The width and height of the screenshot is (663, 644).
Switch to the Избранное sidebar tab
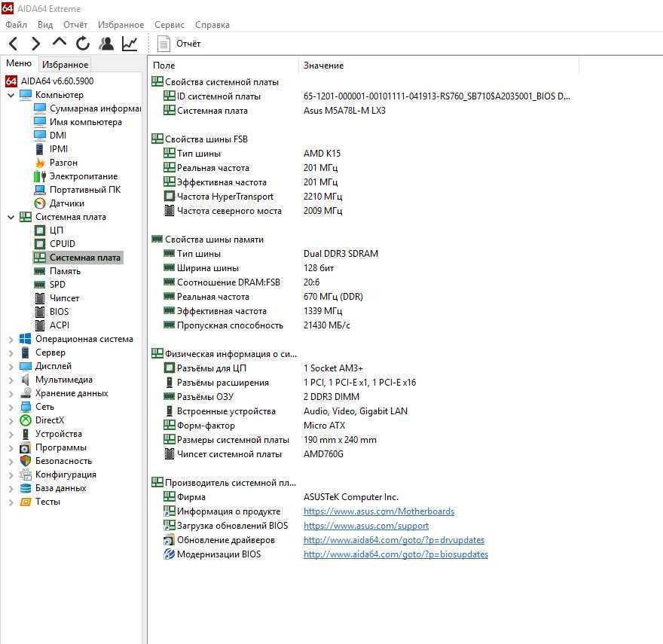[65, 64]
